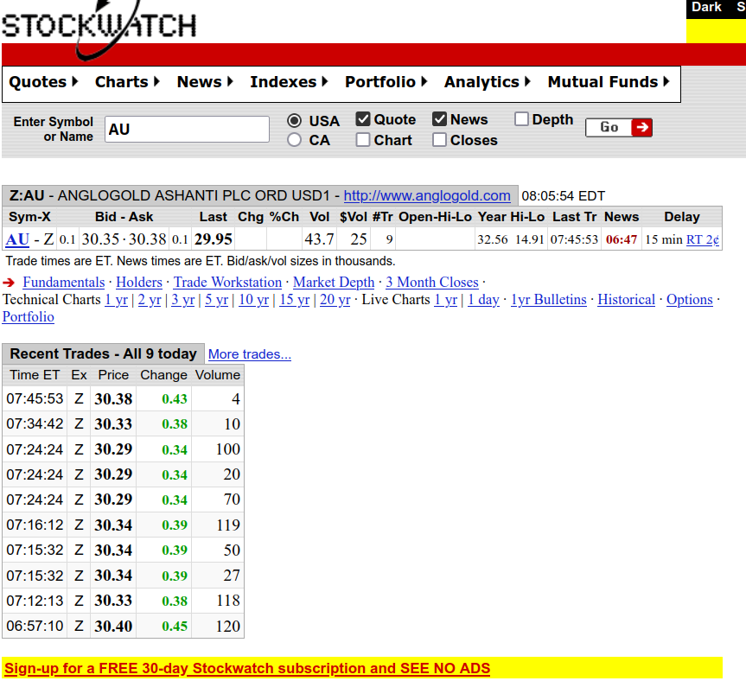Open the Portfolio menu
Screen dimensions: 746x700
[x=386, y=82]
